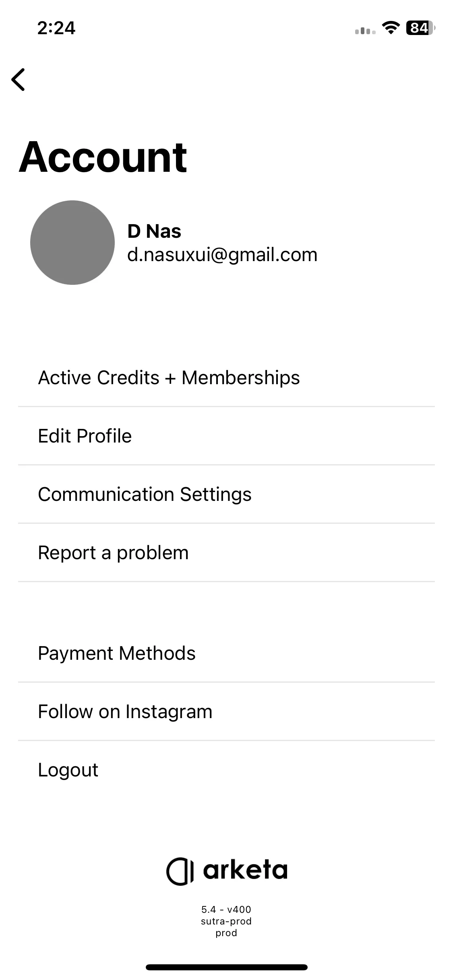This screenshot has width=453, height=980.
Task: Tap the arketa wordmark text
Action: point(245,870)
